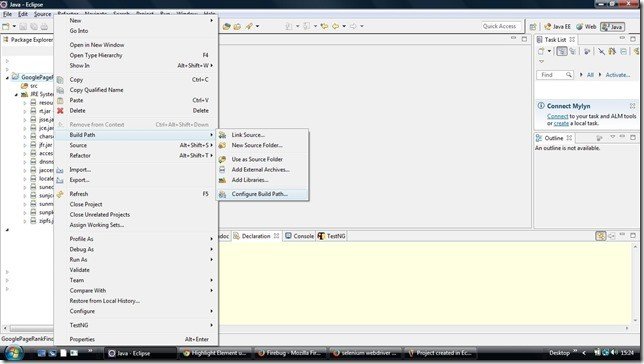Click the All filter link in Task List

click(x=590, y=75)
